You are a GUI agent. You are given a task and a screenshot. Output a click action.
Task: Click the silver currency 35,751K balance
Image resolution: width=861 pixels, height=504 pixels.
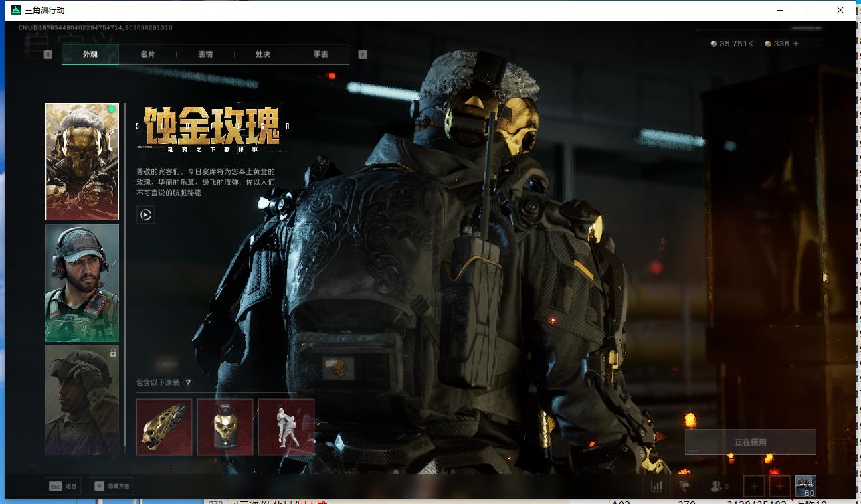coord(731,44)
